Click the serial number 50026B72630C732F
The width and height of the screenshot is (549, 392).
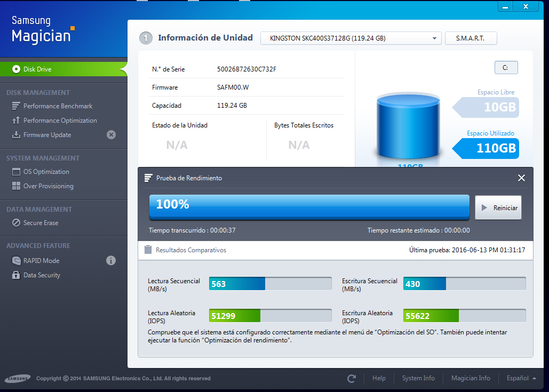point(246,69)
